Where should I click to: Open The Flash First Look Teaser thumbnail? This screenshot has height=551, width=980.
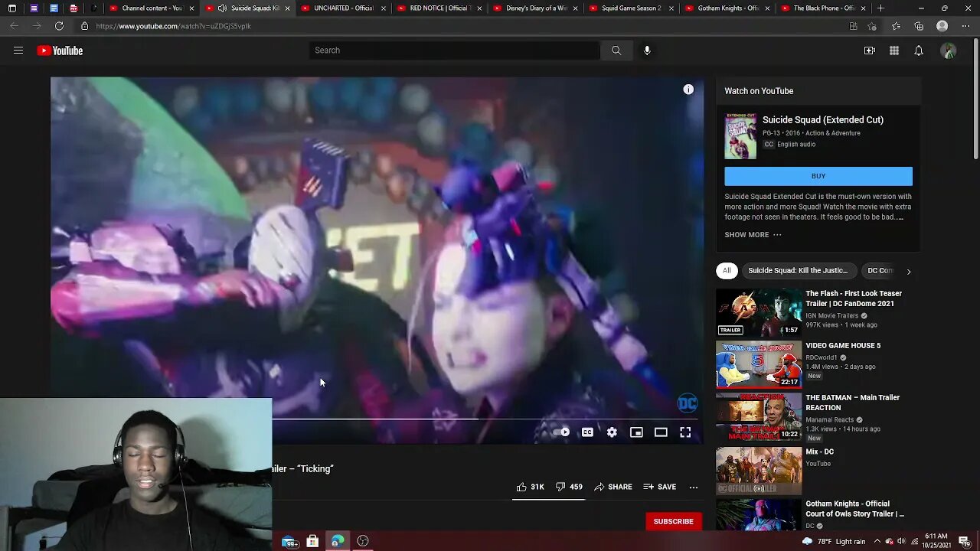[759, 312]
